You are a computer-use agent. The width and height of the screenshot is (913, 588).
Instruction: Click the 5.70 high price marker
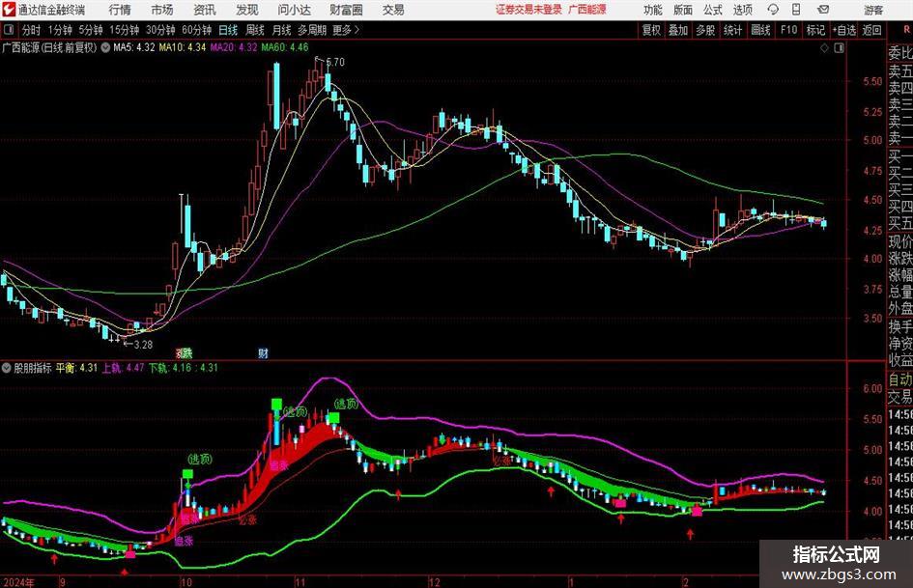pyautogui.click(x=335, y=62)
